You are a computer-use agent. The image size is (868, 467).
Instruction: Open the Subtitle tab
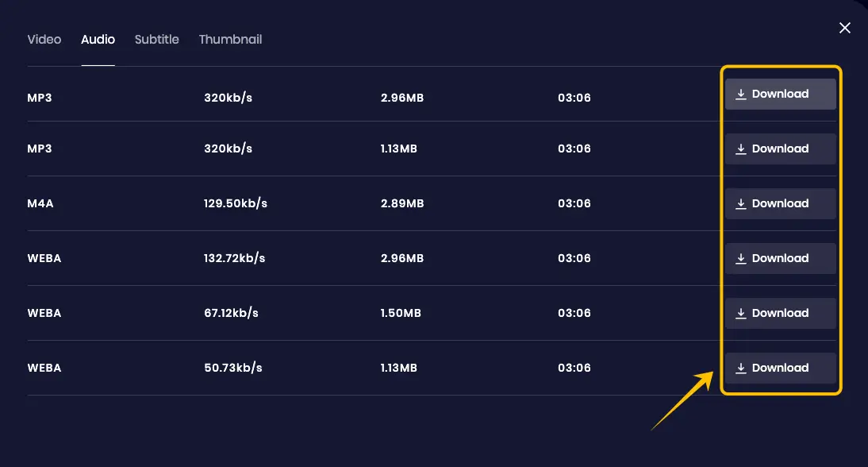click(x=157, y=40)
